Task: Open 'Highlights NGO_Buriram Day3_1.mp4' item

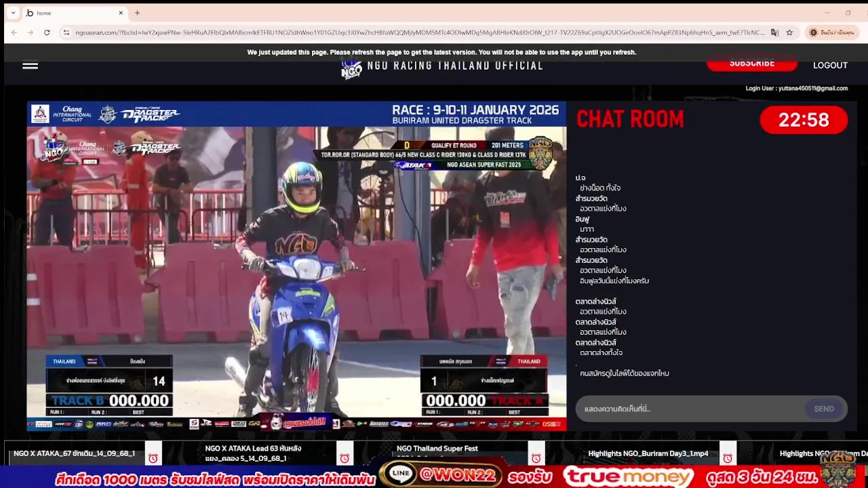Action: [648, 453]
